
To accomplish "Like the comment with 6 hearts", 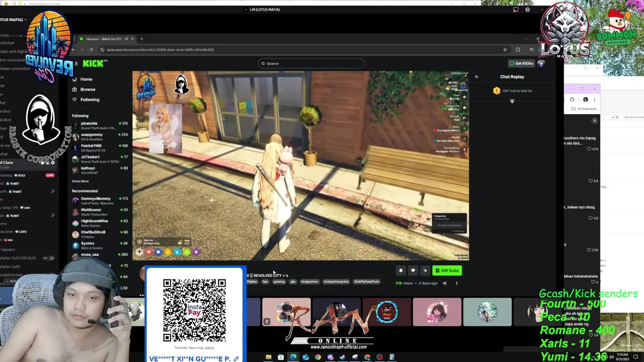I will pyautogui.click(x=592, y=283).
